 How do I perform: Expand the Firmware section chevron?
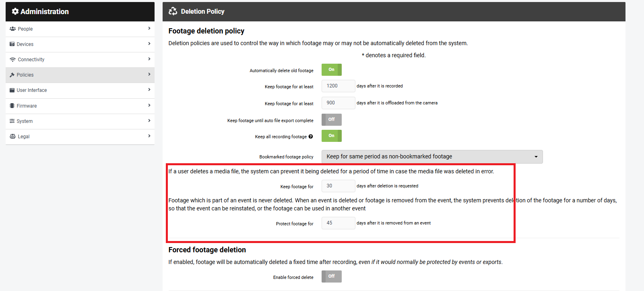click(x=149, y=105)
